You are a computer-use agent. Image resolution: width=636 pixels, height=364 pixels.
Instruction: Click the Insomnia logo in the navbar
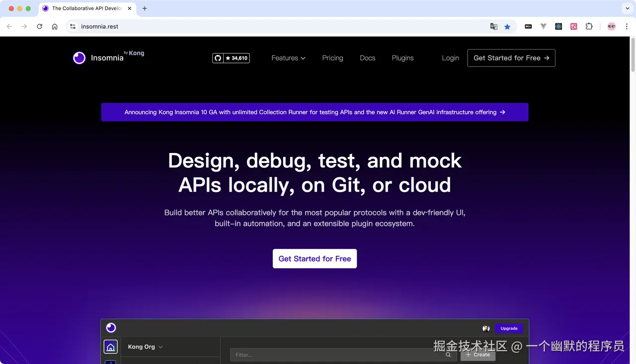79,58
